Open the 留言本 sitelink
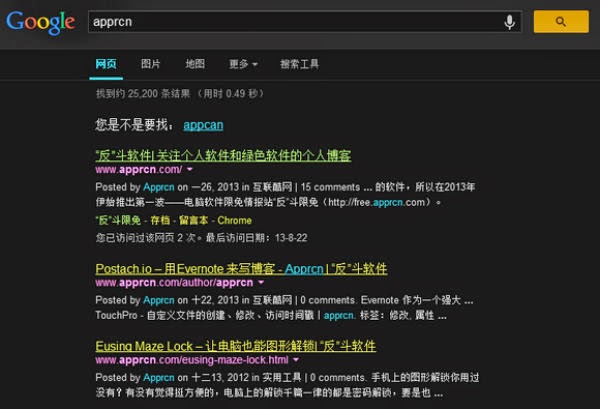600x409 pixels. [194, 220]
